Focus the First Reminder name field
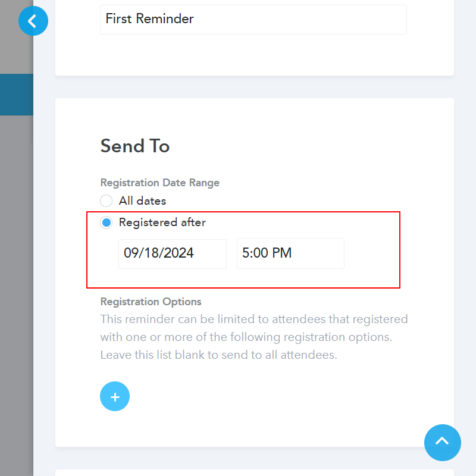Image resolution: width=476 pixels, height=476 pixels. [x=253, y=20]
